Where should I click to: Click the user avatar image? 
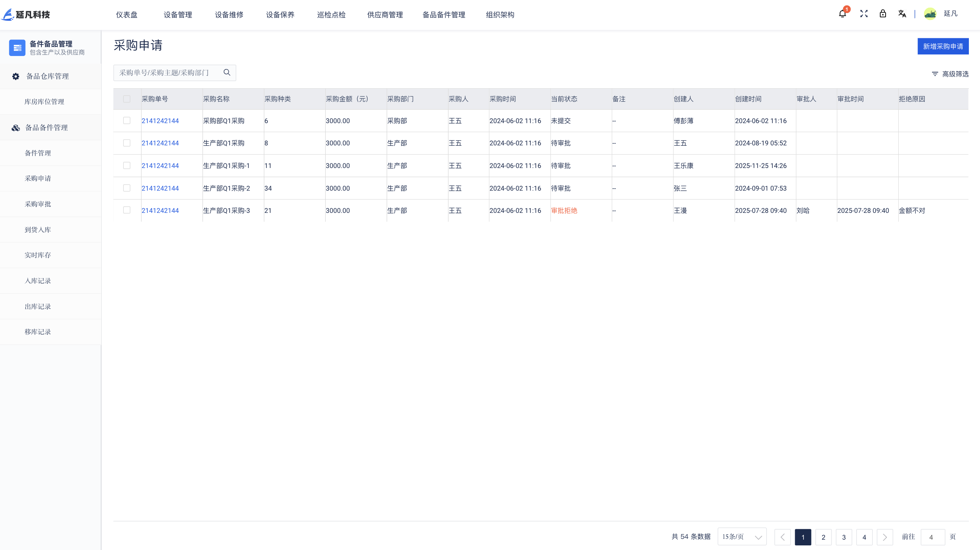tap(930, 14)
